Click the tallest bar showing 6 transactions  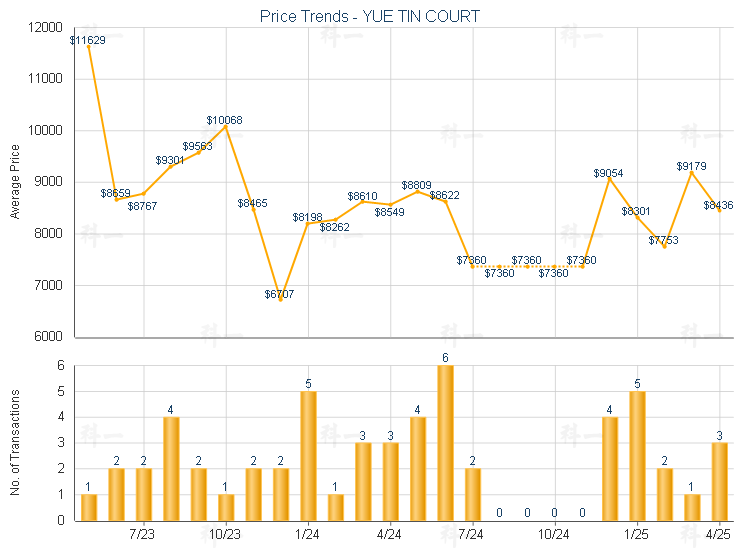point(446,443)
